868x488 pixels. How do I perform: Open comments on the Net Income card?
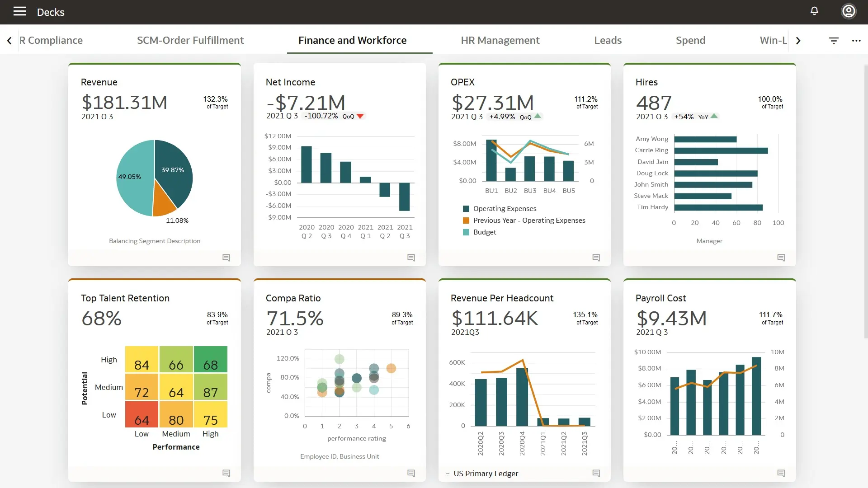pyautogui.click(x=411, y=258)
